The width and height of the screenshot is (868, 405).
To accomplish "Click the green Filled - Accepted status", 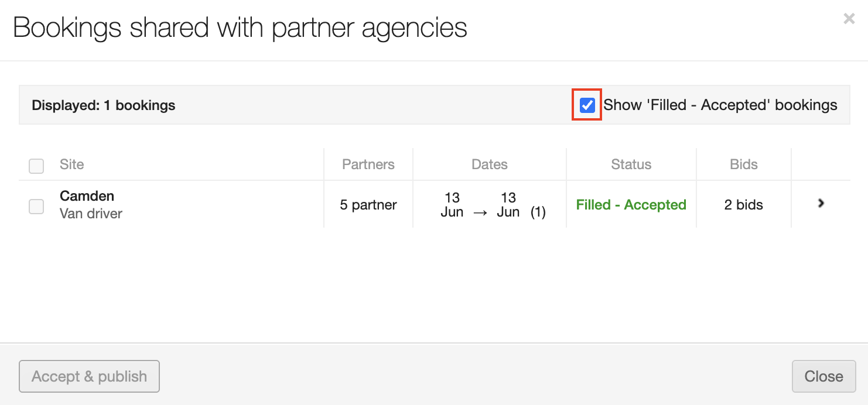I will pyautogui.click(x=631, y=205).
